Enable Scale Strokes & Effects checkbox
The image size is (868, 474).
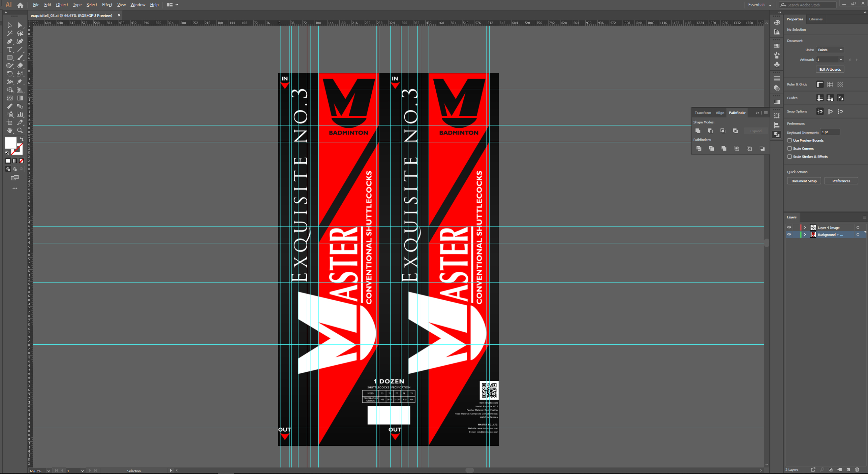click(x=789, y=157)
